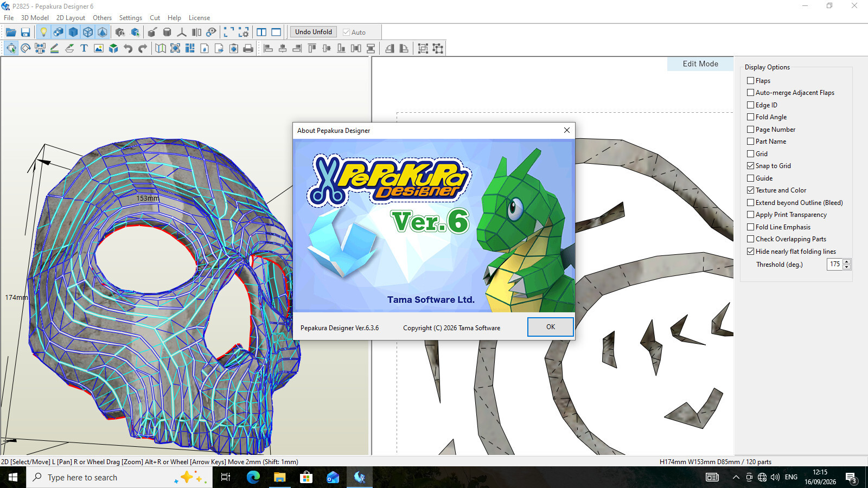Increase Threshold degree spinner up arrow
Viewport: 868px width, 488px height.
click(847, 262)
